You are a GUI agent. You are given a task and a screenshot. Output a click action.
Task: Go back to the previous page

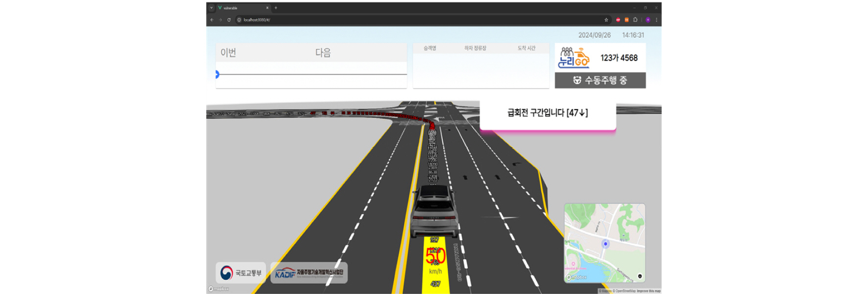pos(212,20)
